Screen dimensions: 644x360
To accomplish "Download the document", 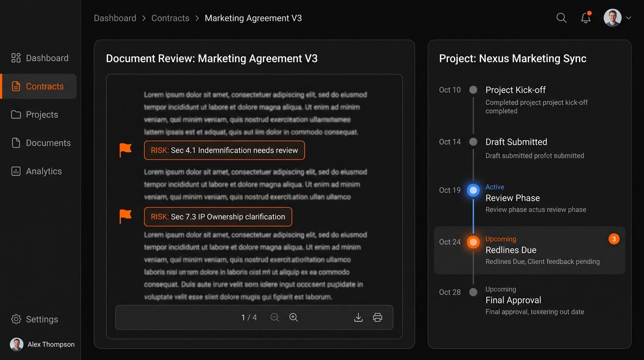I will point(358,317).
